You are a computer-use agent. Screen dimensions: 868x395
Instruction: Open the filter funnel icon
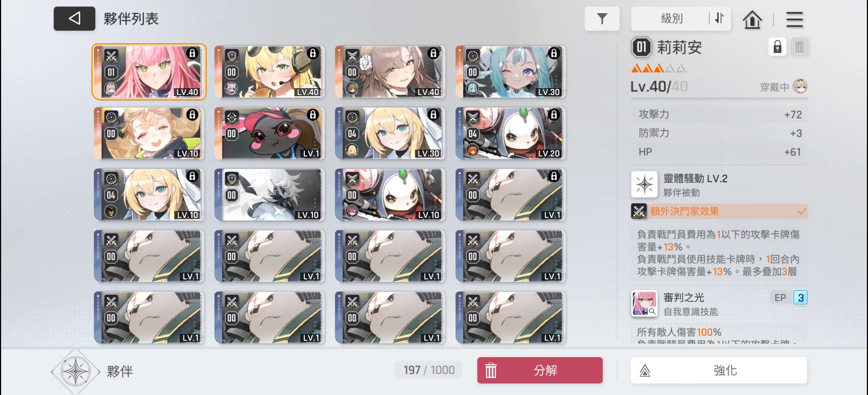coord(602,19)
